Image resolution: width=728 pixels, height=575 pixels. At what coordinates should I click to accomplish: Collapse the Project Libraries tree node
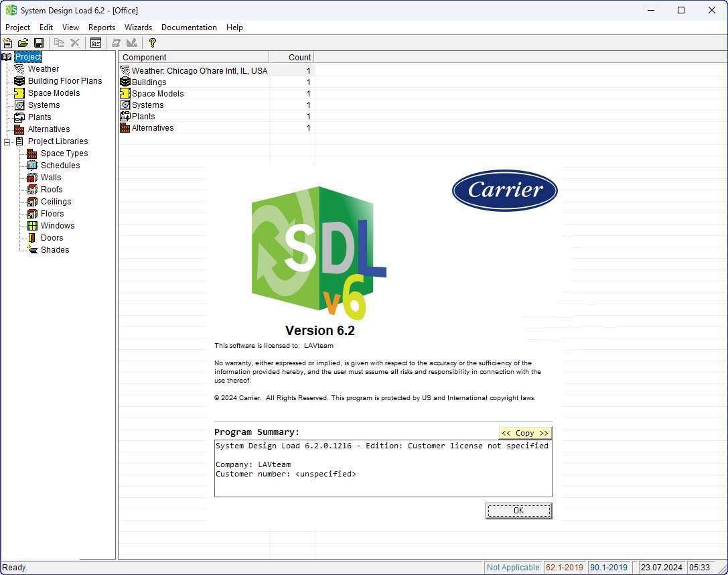coord(7,141)
